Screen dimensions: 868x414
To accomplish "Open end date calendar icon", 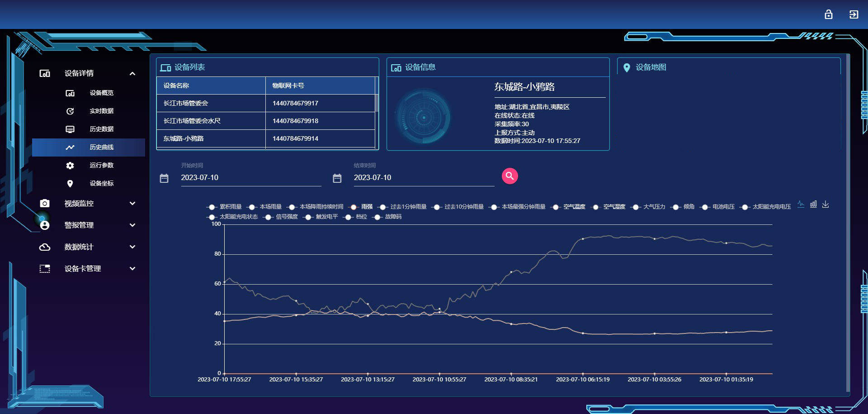I will pyautogui.click(x=337, y=178).
